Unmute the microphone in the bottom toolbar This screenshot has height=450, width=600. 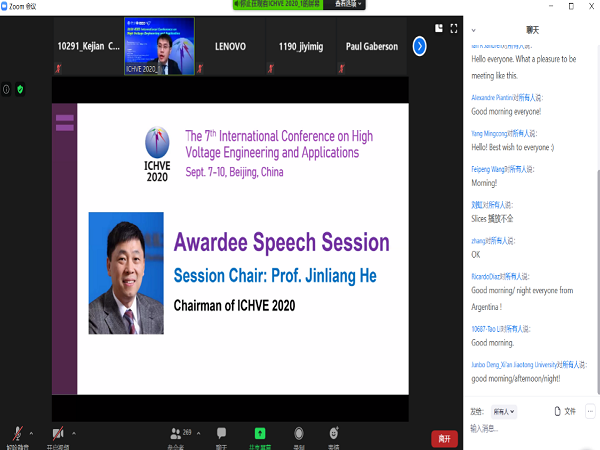click(x=17, y=432)
